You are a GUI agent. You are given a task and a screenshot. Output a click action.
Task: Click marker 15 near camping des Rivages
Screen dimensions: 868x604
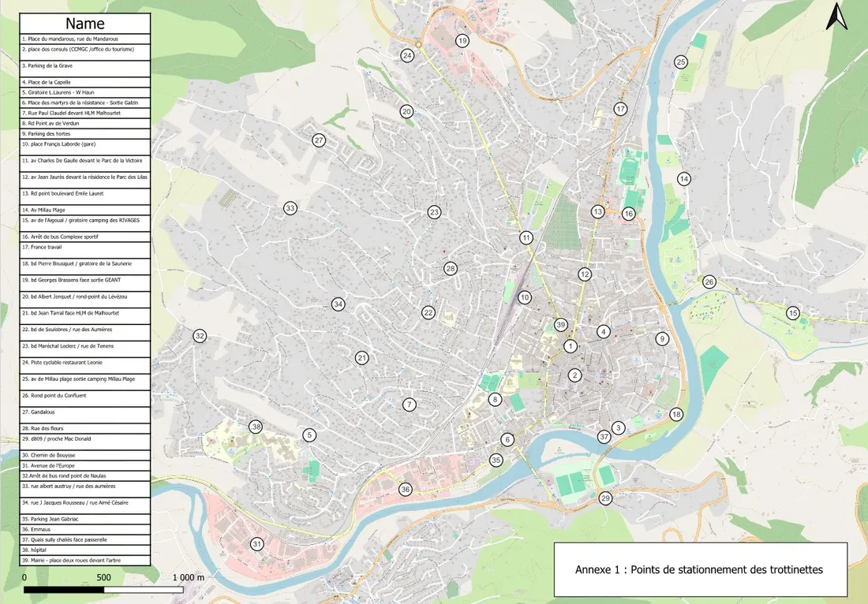[793, 313]
